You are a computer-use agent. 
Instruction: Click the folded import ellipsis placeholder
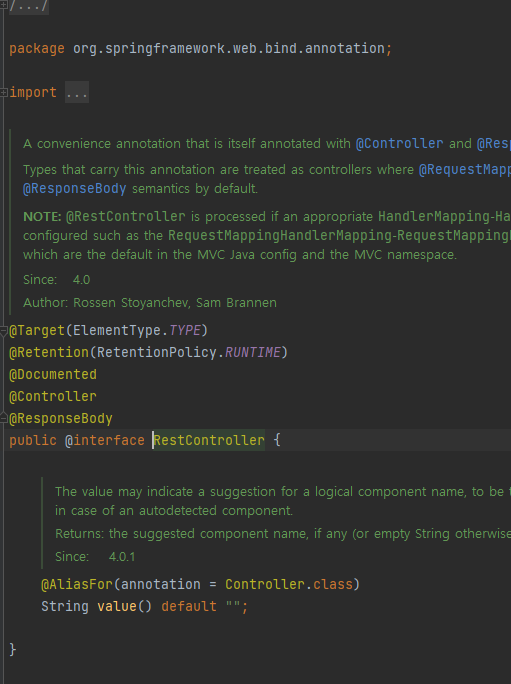click(77, 92)
